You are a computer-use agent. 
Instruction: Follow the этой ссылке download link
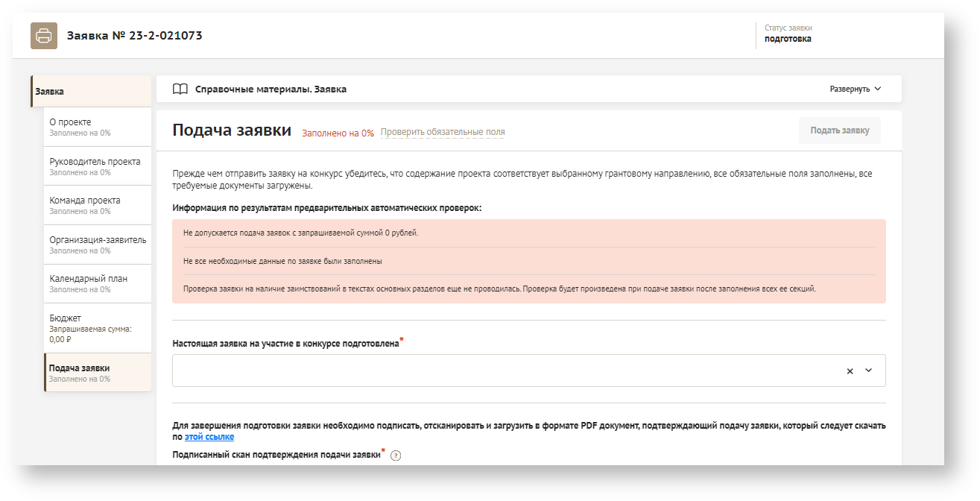pyautogui.click(x=209, y=437)
